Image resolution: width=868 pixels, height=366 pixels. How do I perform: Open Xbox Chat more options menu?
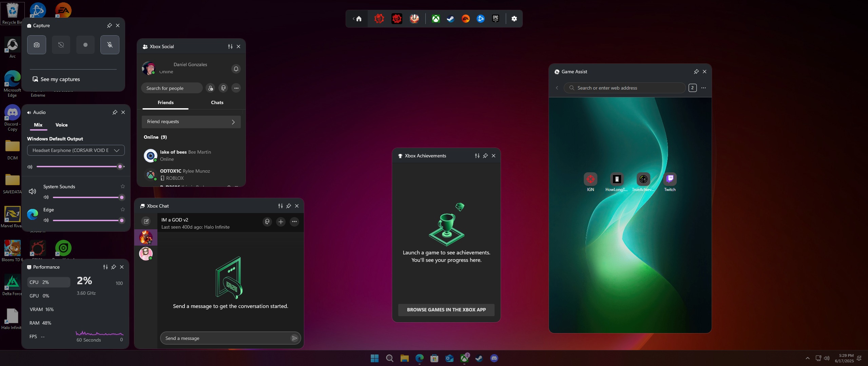(294, 222)
